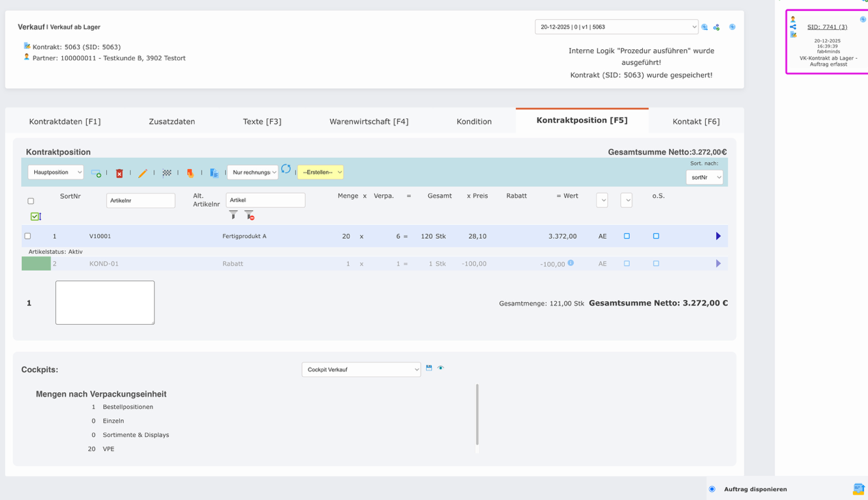Click the blue refresh arrows icon
868x500 pixels.
[286, 169]
